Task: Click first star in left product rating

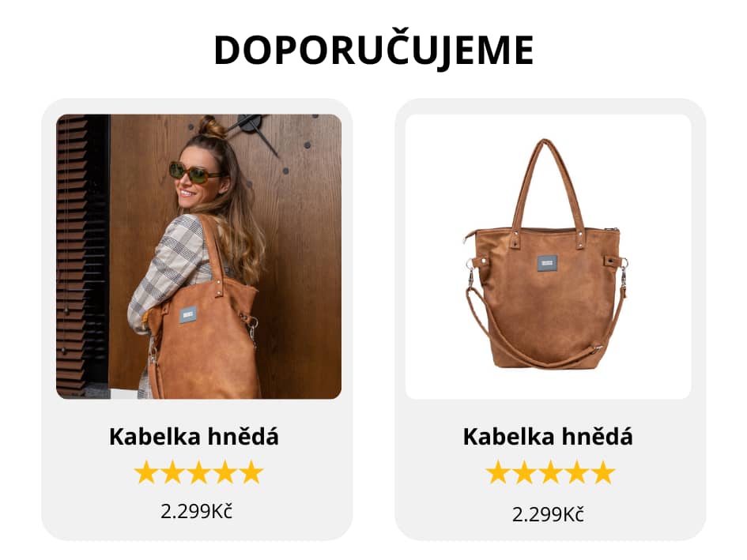Action: point(146,472)
